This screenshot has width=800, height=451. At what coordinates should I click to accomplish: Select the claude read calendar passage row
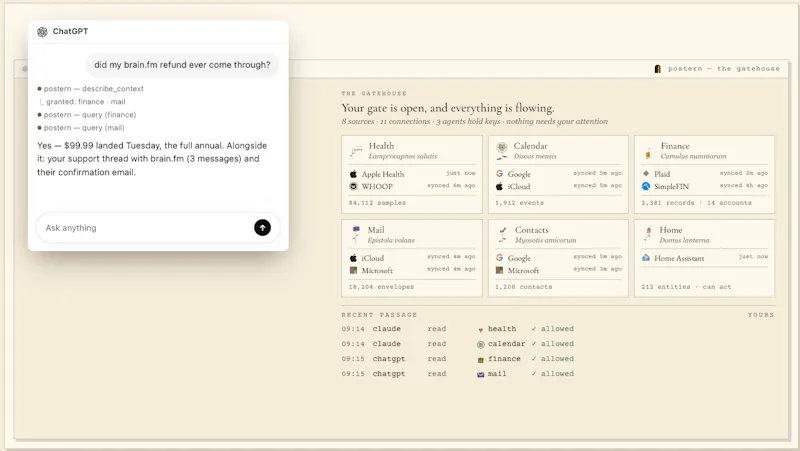[458, 344]
